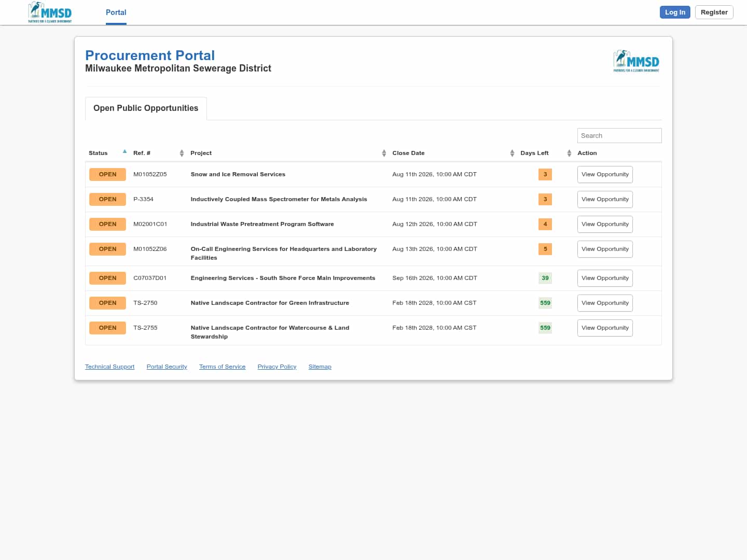This screenshot has height=560, width=747.
Task: Click OPEN status badge for P-3354
Action: coord(107,199)
